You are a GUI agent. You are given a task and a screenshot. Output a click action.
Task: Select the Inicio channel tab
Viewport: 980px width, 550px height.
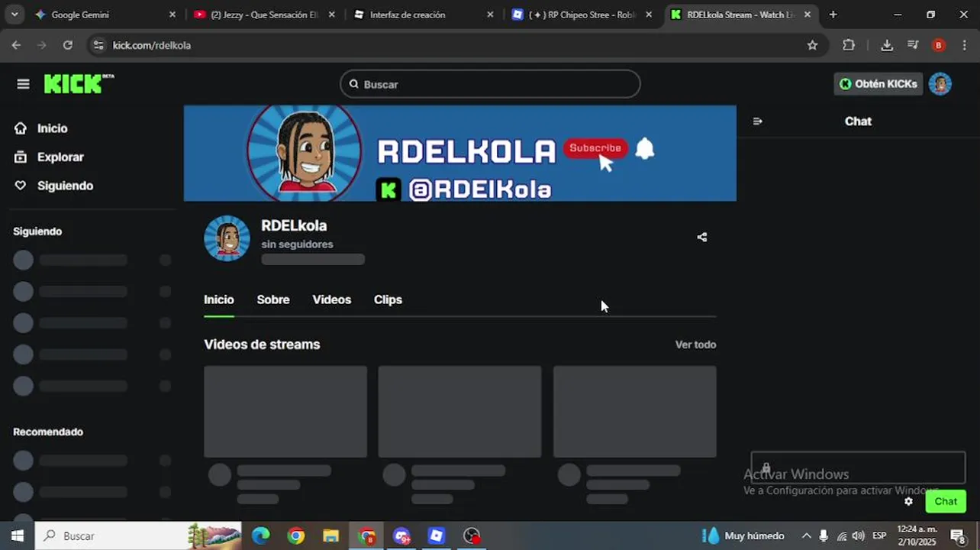219,299
